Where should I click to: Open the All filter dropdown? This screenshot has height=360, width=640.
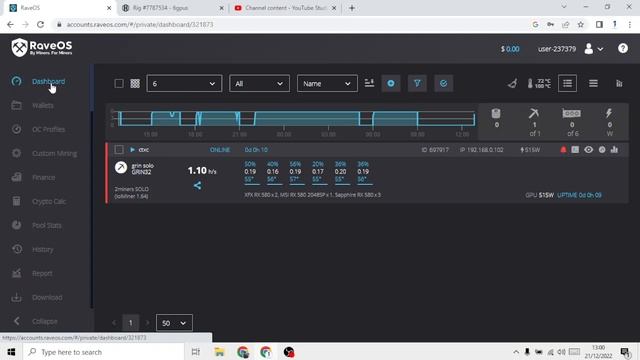coord(259,83)
